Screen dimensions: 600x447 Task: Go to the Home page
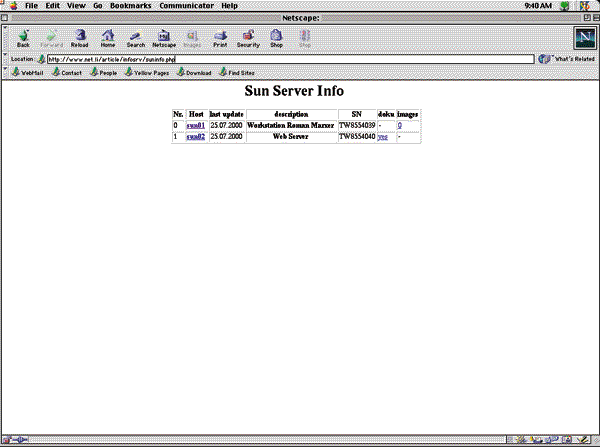[108, 37]
